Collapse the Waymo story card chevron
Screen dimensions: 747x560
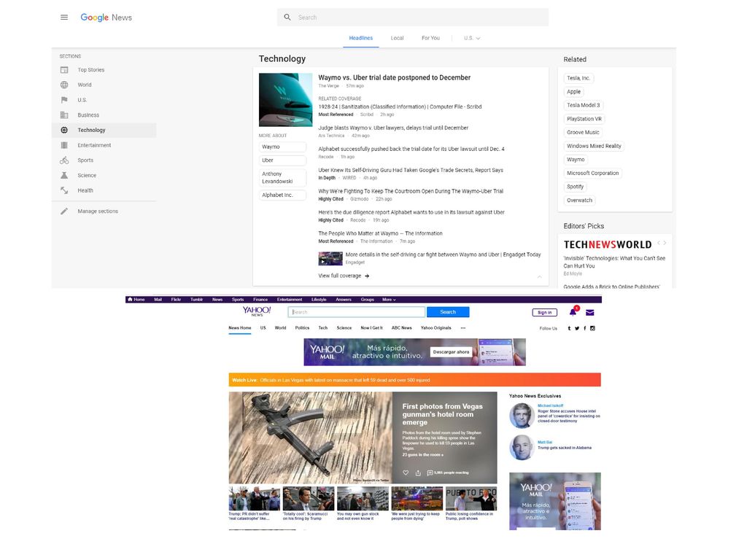pos(539,276)
